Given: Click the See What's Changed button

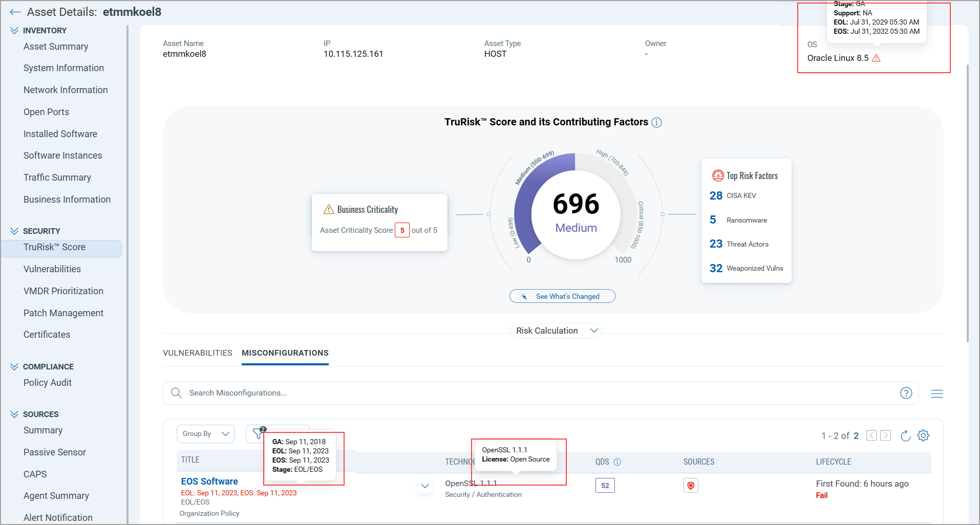Looking at the screenshot, I should [x=562, y=296].
